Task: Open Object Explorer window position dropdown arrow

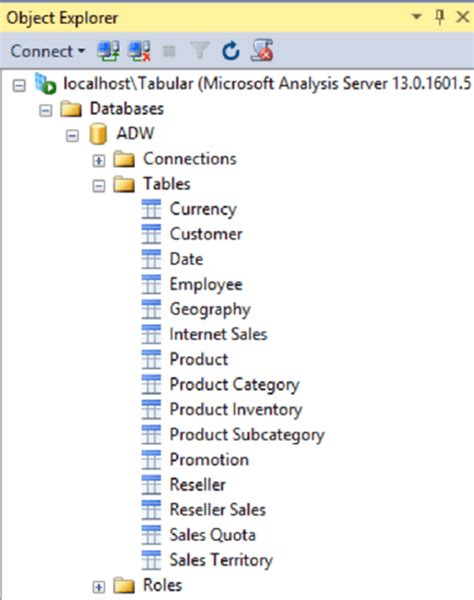Action: tap(417, 17)
